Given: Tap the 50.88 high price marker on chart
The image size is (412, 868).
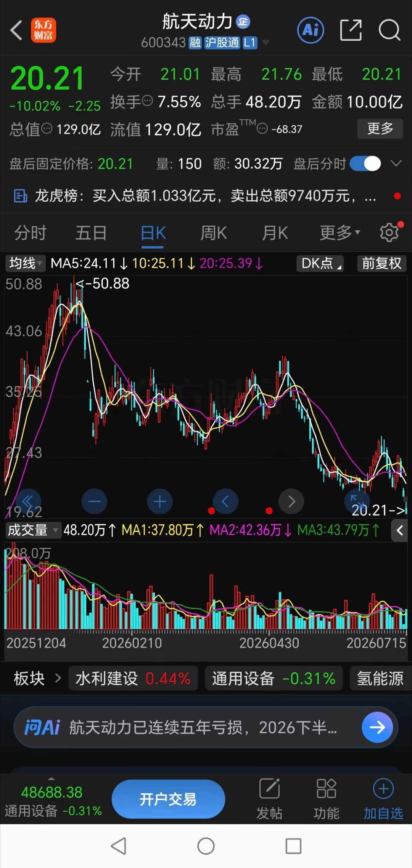Looking at the screenshot, I should tap(103, 283).
